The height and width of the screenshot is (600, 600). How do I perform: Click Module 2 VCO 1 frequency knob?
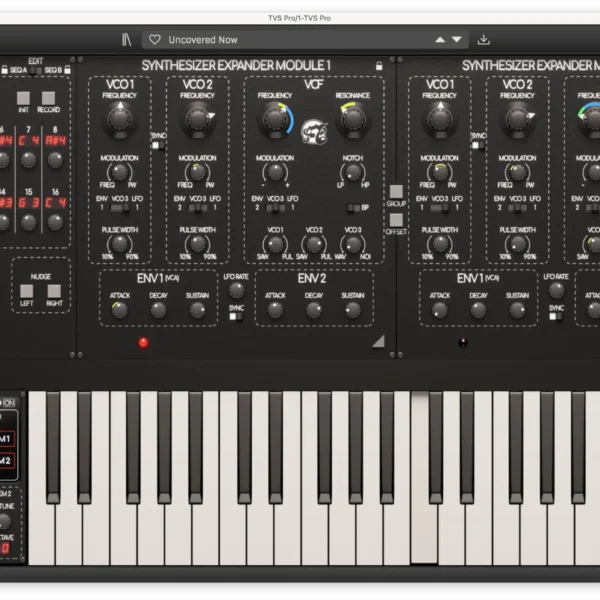pos(440,120)
